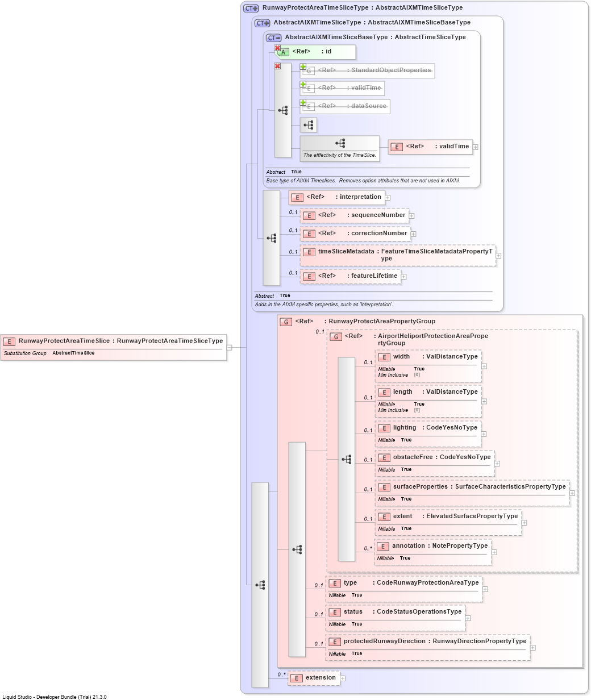
Task: Select the 'NotePropertyType' type label
Action: 460,546
